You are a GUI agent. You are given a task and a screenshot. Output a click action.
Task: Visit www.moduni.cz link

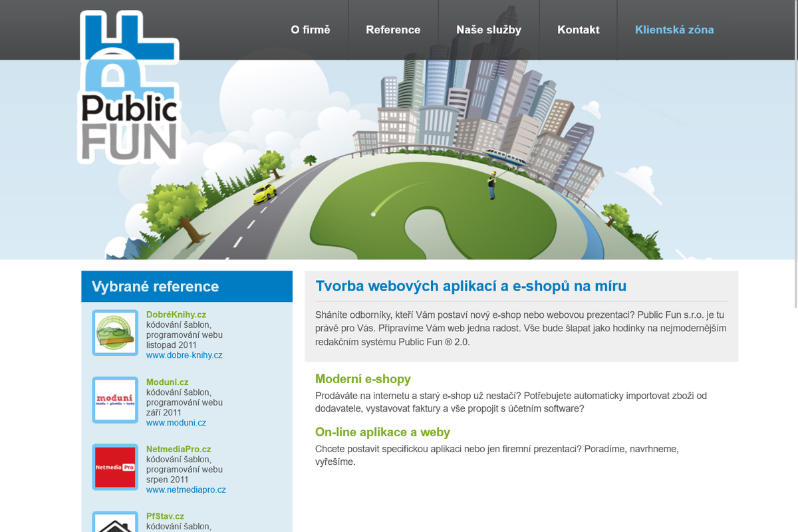click(176, 422)
